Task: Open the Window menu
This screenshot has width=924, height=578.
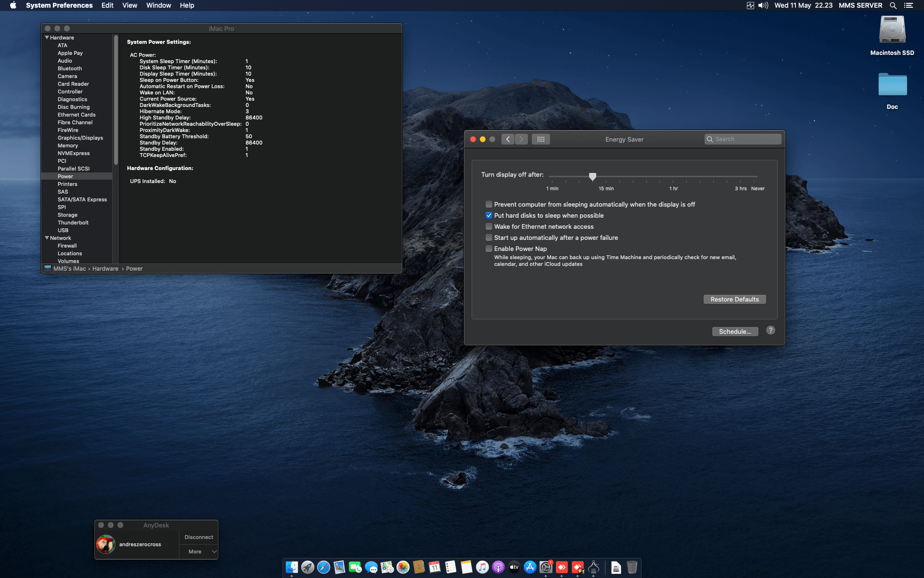Action: pyautogui.click(x=158, y=5)
